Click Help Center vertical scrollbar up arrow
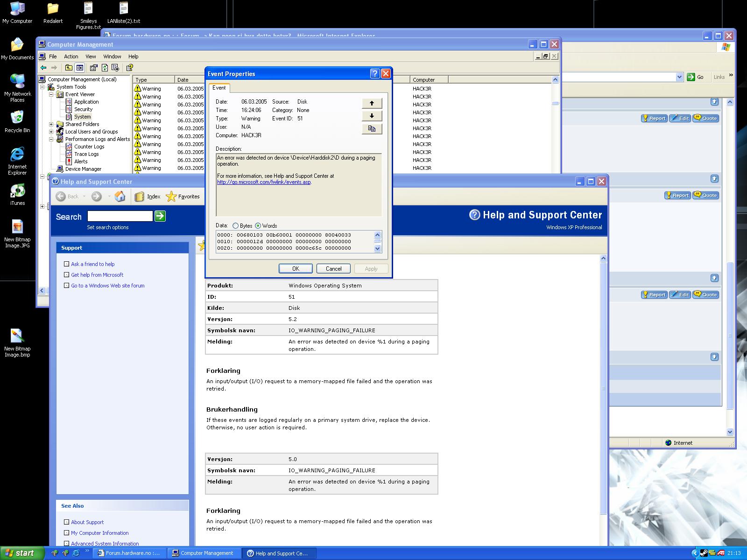Image resolution: width=747 pixels, height=560 pixels. click(x=603, y=259)
